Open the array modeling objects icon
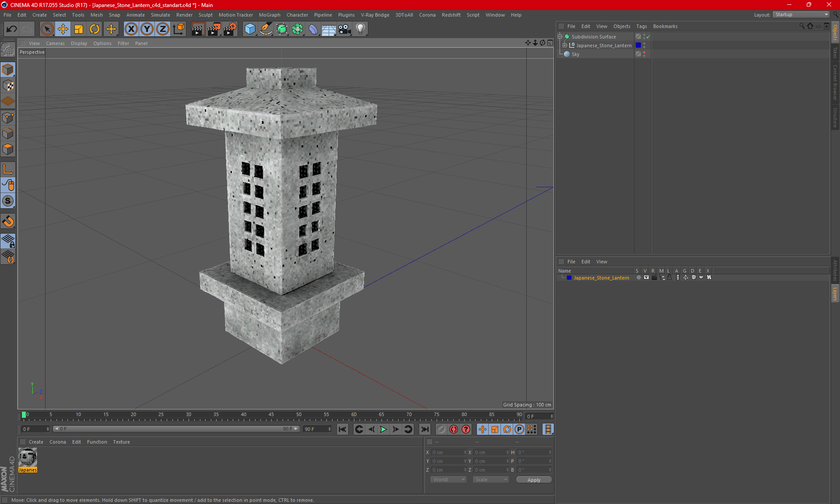Image resolution: width=840 pixels, height=504 pixels. point(297,29)
